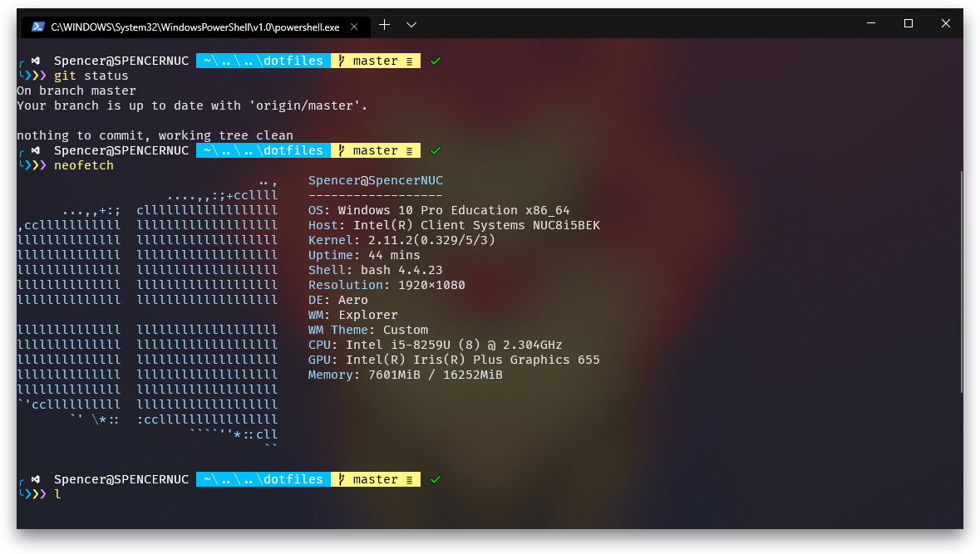Image resolution: width=980 pixels, height=554 pixels.
Task: Close the powershell.exe tab
Action: (354, 27)
